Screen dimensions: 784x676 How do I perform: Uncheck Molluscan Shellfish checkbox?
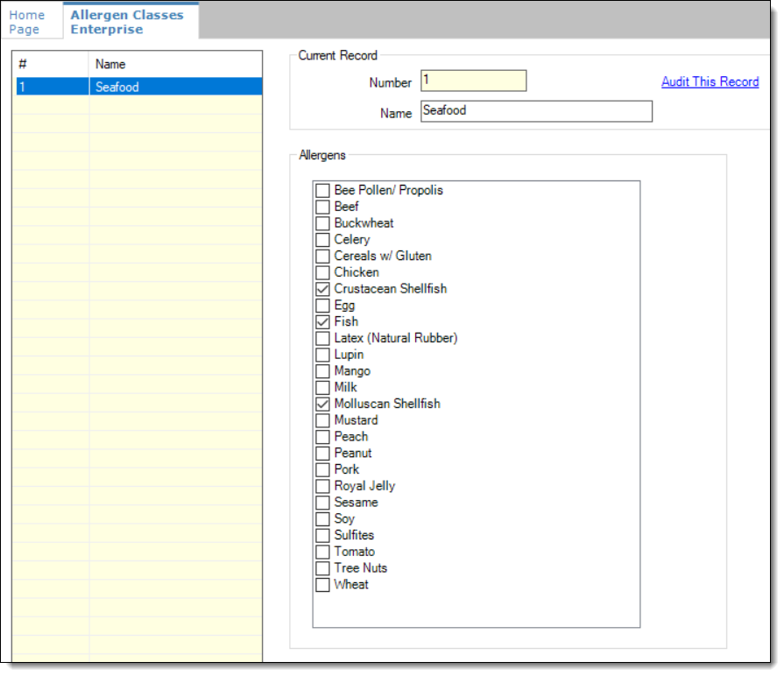[322, 404]
